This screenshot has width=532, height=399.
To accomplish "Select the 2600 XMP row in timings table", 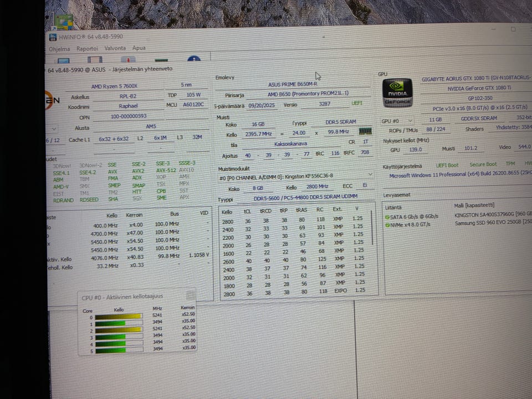I will coord(293,260).
